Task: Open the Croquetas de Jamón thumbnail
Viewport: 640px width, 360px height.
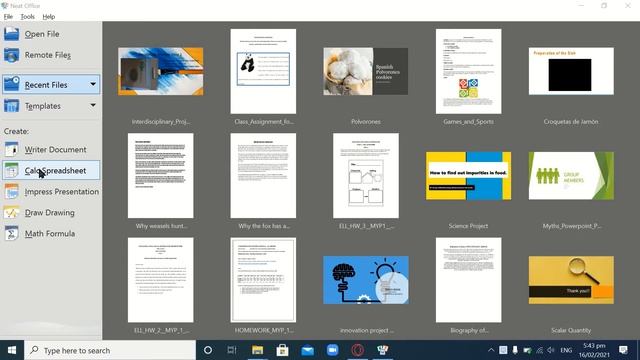Action: [x=571, y=71]
